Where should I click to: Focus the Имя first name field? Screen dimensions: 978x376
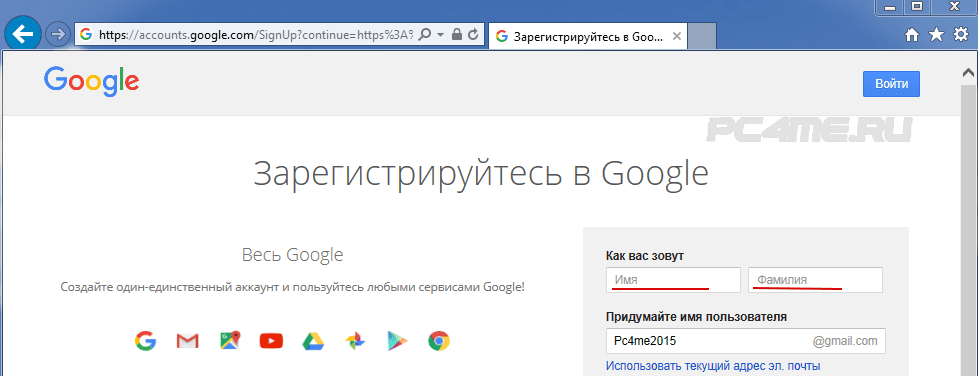pyautogui.click(x=673, y=280)
